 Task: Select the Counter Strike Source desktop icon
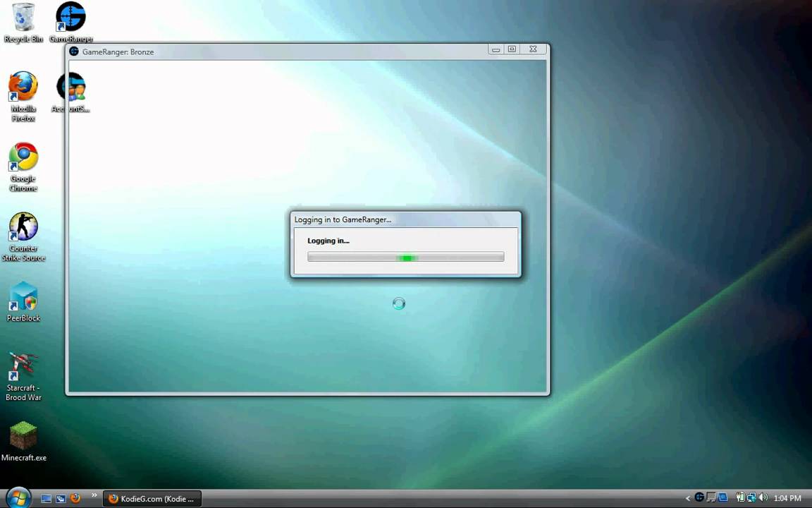tap(23, 236)
